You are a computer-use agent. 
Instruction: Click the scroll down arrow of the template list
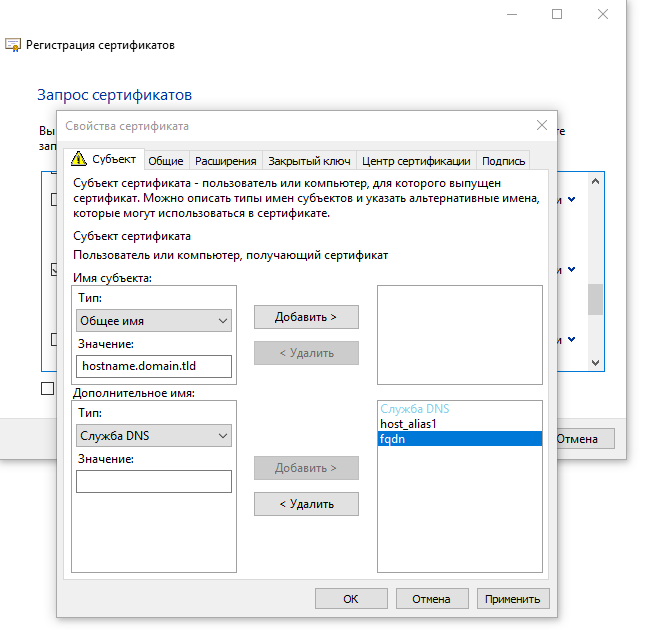click(x=595, y=363)
